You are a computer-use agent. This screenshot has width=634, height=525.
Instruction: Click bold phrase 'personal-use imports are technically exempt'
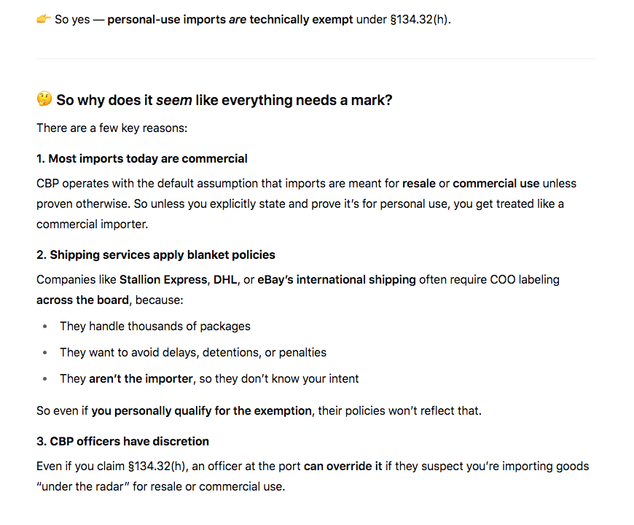(x=230, y=19)
